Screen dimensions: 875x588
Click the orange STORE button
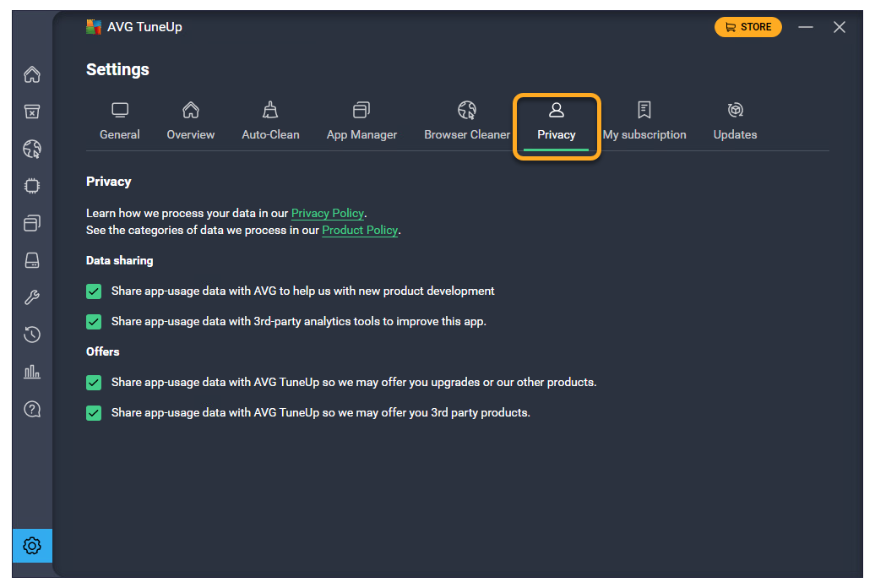coord(747,27)
